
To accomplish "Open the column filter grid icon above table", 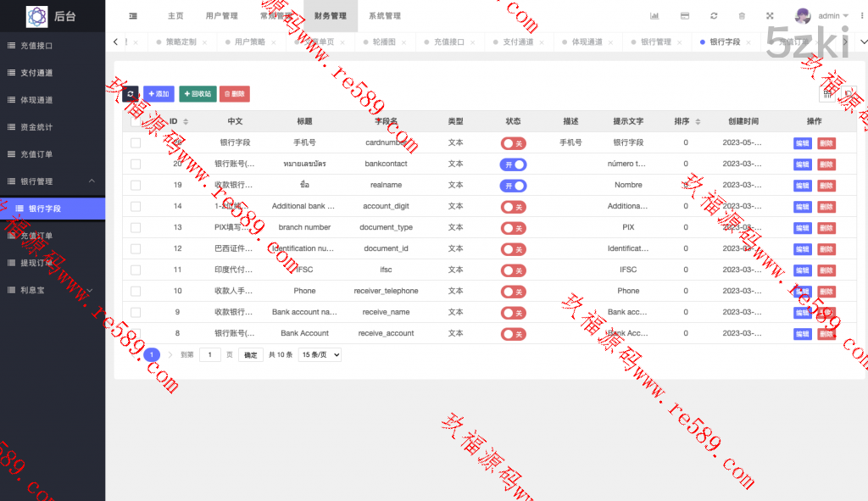I will point(827,94).
